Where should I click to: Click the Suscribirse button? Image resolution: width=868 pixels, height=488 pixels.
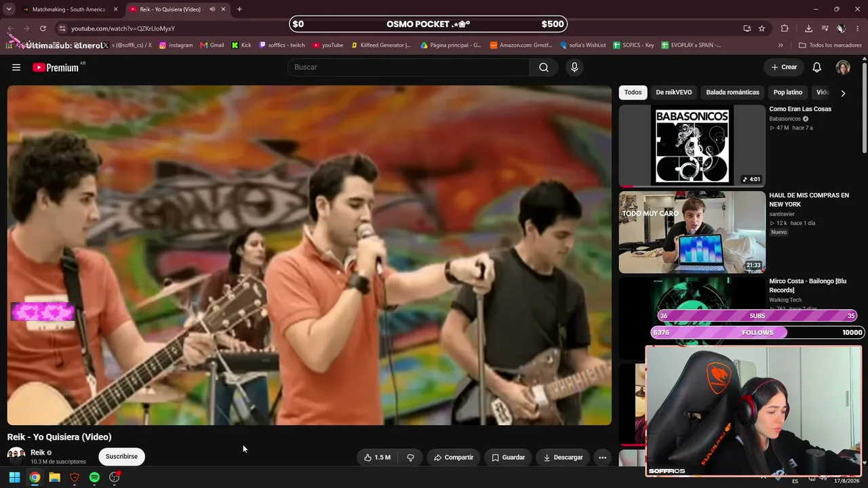(121, 457)
